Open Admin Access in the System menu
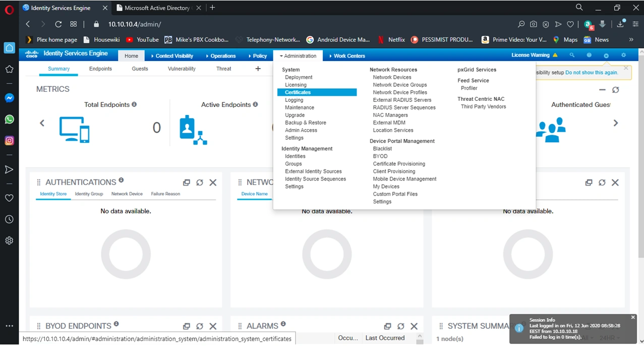The image size is (644, 346). coord(301,130)
